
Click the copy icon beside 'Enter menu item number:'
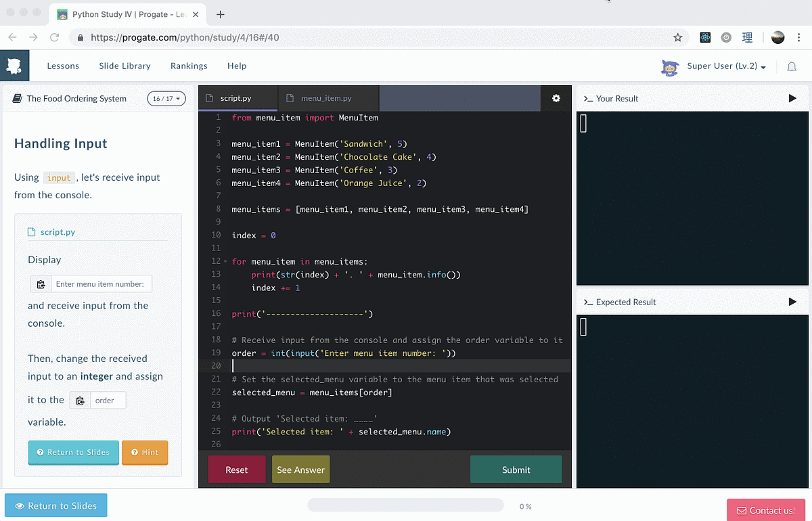41,284
